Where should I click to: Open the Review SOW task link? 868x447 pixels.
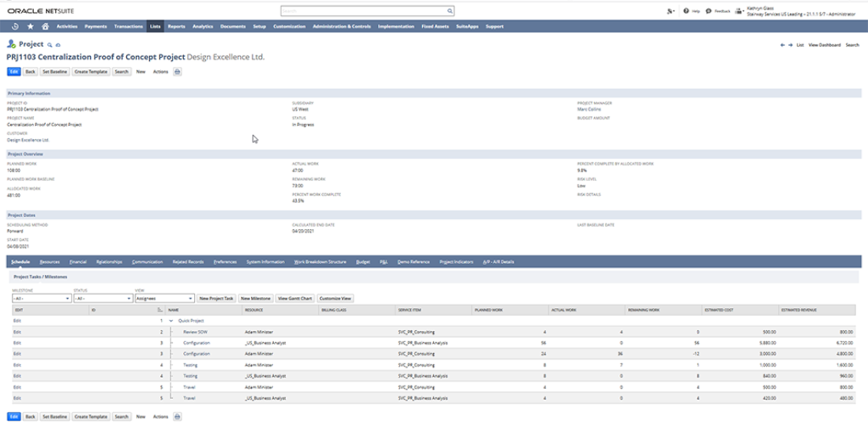194,332
